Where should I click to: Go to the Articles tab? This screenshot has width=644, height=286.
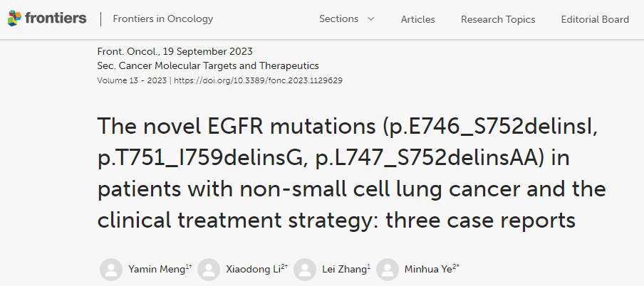417,19
